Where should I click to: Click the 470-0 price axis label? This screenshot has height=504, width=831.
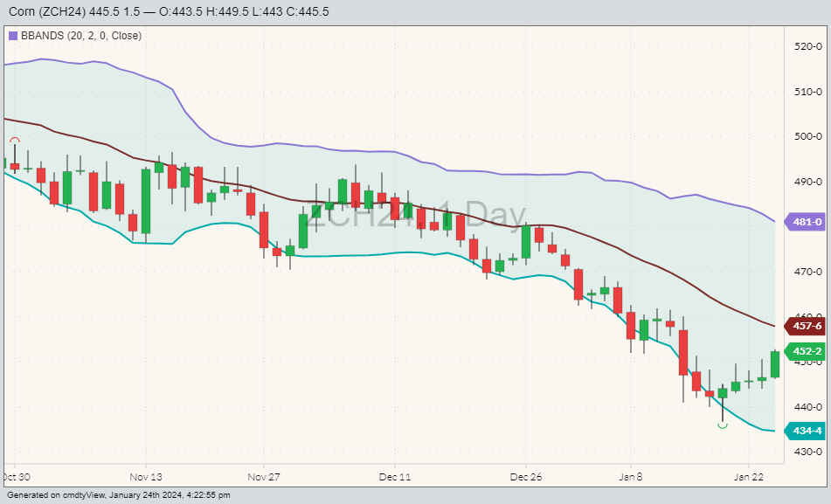pos(808,272)
